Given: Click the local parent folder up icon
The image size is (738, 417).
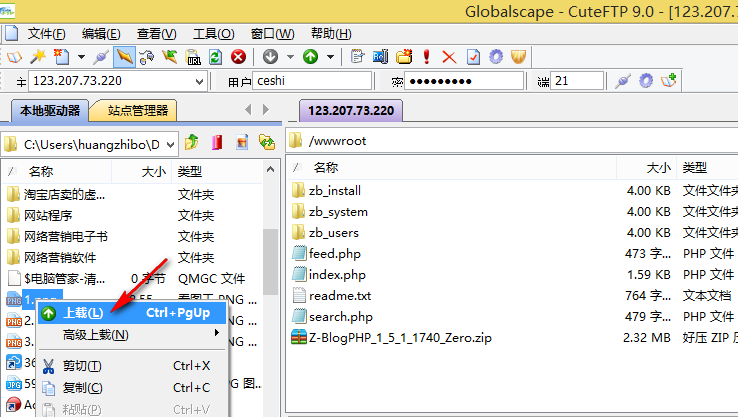Looking at the screenshot, I should 192,142.
